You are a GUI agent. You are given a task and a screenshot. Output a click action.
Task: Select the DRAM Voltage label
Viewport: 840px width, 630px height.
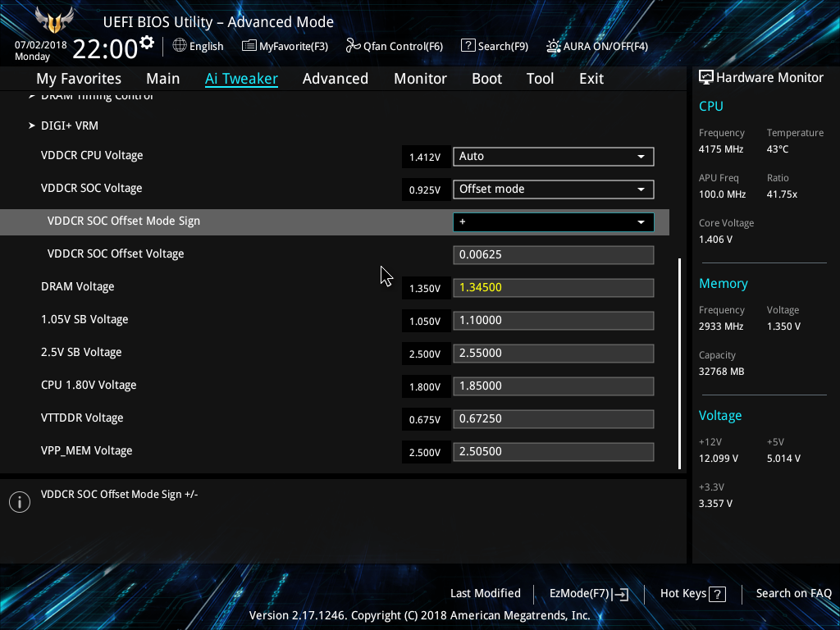78,286
